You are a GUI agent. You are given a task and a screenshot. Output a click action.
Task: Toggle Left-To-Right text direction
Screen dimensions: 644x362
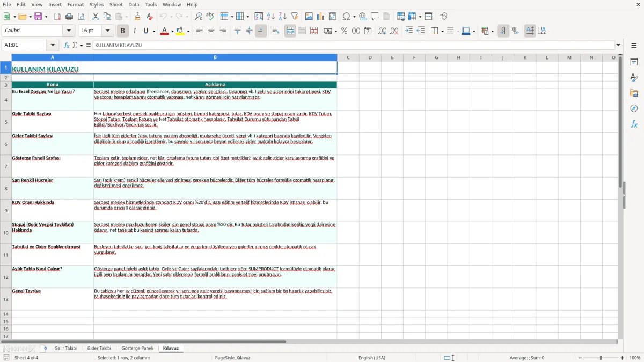point(503,31)
